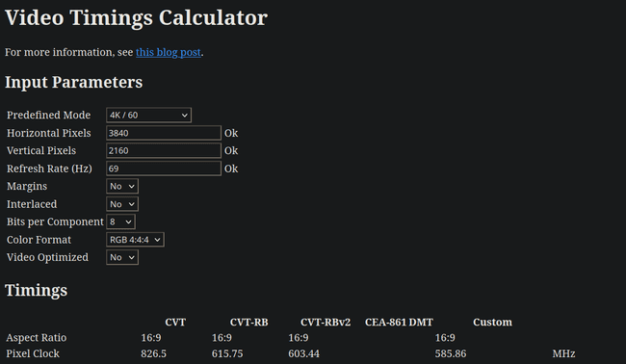Focus the Refresh Rate (Hz) field
The width and height of the screenshot is (626, 364).
pyautogui.click(x=164, y=169)
